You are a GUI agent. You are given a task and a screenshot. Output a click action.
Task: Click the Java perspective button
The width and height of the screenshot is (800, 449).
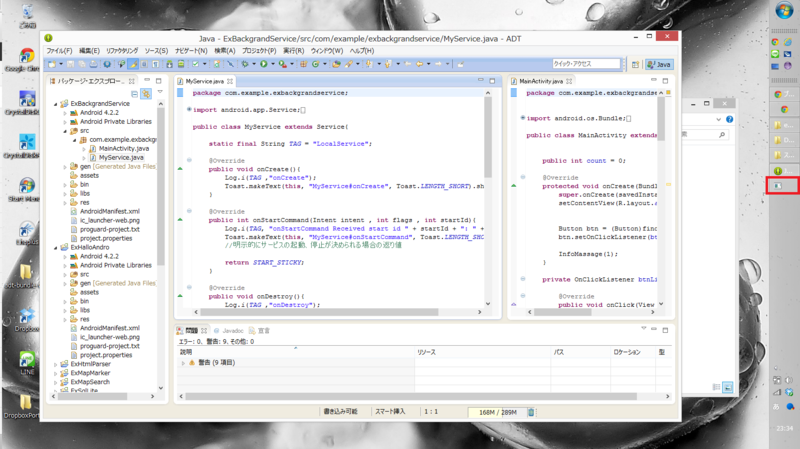[659, 64]
